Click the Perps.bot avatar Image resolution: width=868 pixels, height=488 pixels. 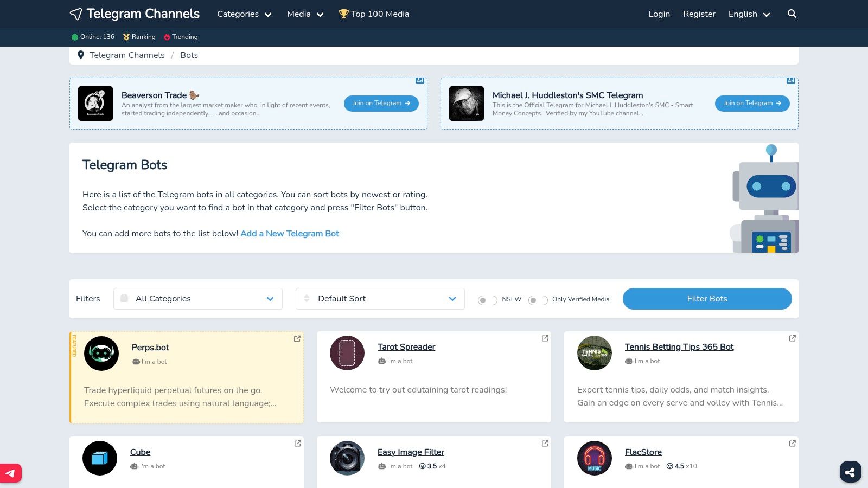pyautogui.click(x=101, y=354)
